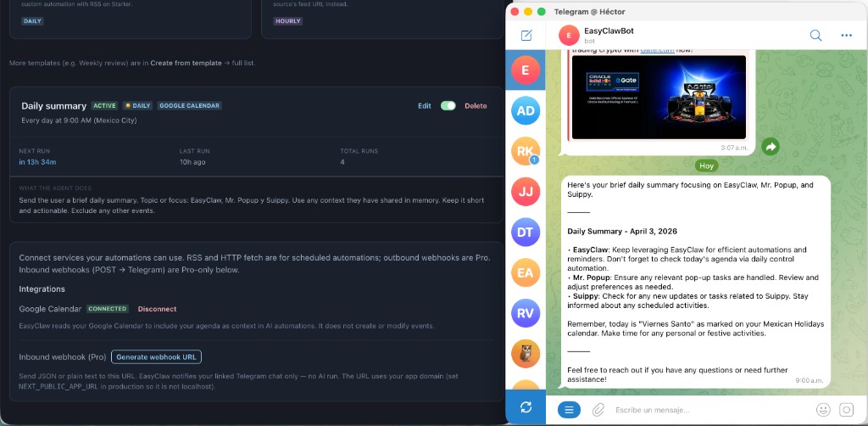Click the Red Bull Racing image in the chat
Image resolution: width=868 pixels, height=426 pixels.
tap(659, 97)
